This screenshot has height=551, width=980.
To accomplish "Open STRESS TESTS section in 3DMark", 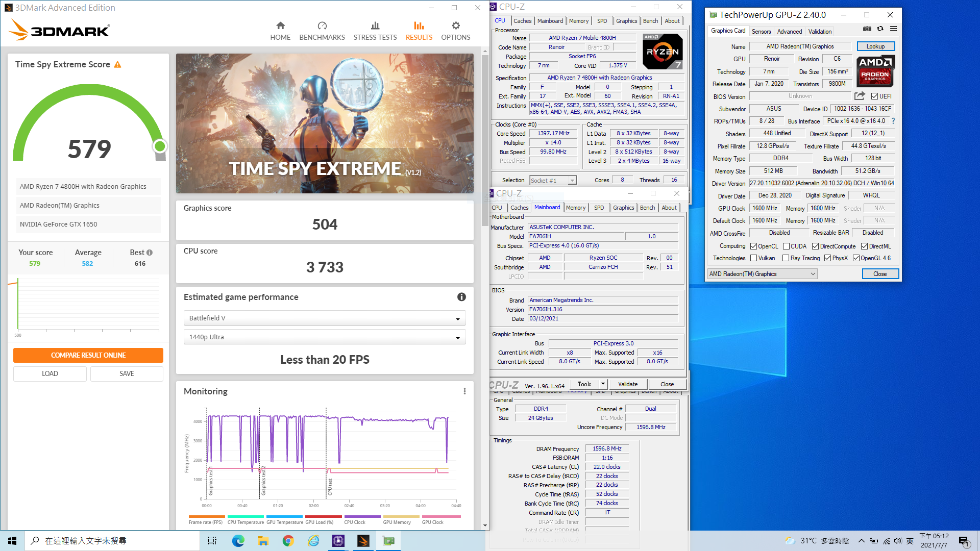I will [x=375, y=31].
